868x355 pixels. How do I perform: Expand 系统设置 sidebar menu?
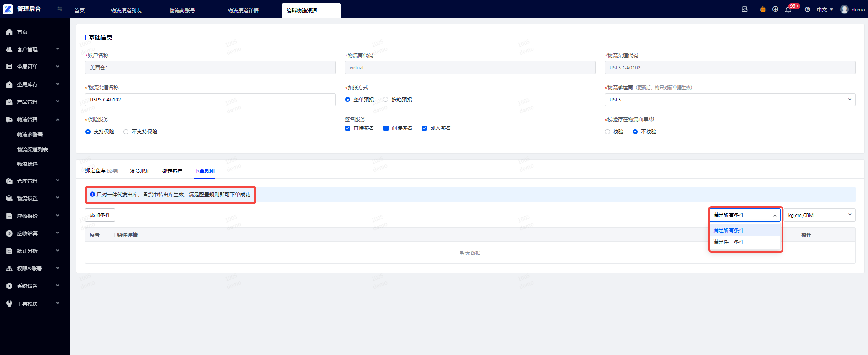click(58, 286)
